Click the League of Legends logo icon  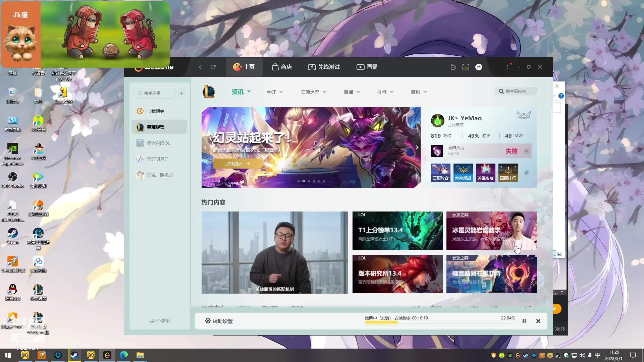point(209,92)
